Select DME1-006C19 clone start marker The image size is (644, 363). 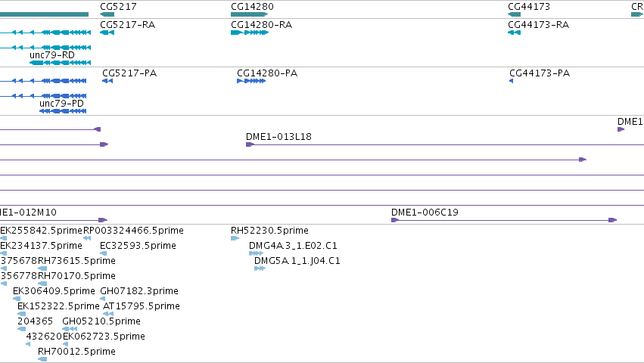coord(395,220)
